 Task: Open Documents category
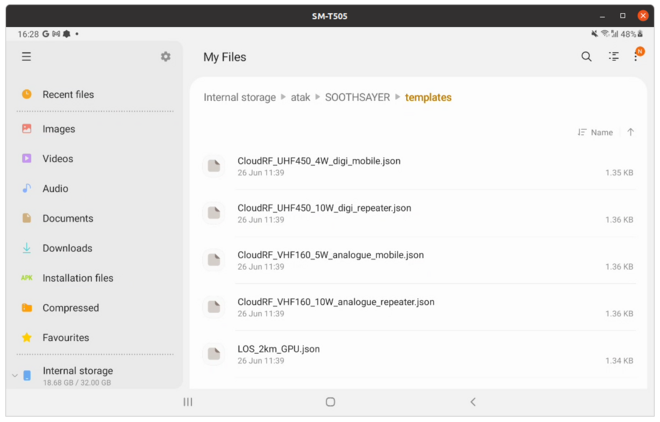click(x=95, y=218)
